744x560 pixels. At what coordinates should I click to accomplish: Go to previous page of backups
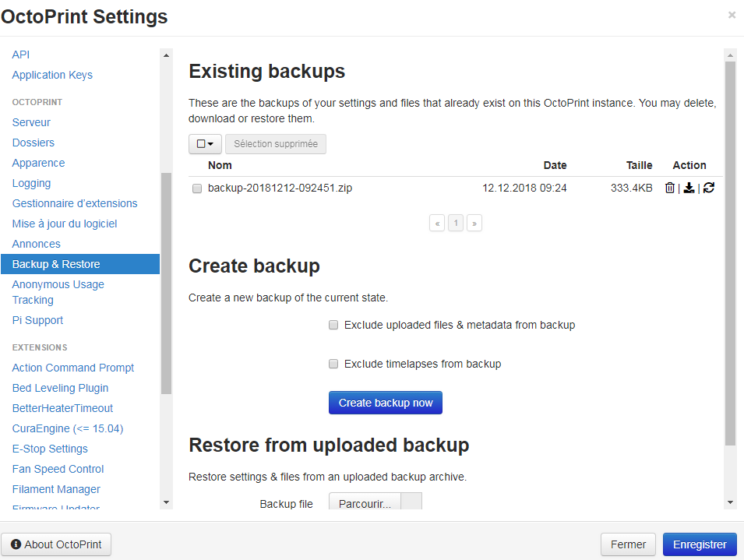click(438, 224)
